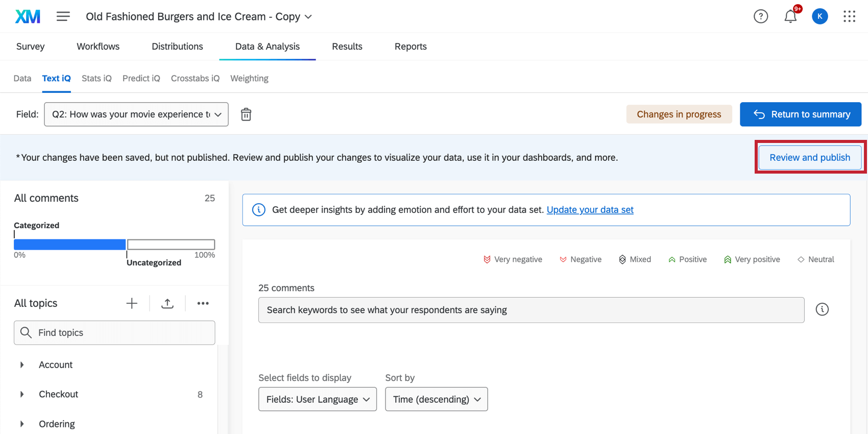Toggle the Mixed sentiment filter

tap(635, 259)
